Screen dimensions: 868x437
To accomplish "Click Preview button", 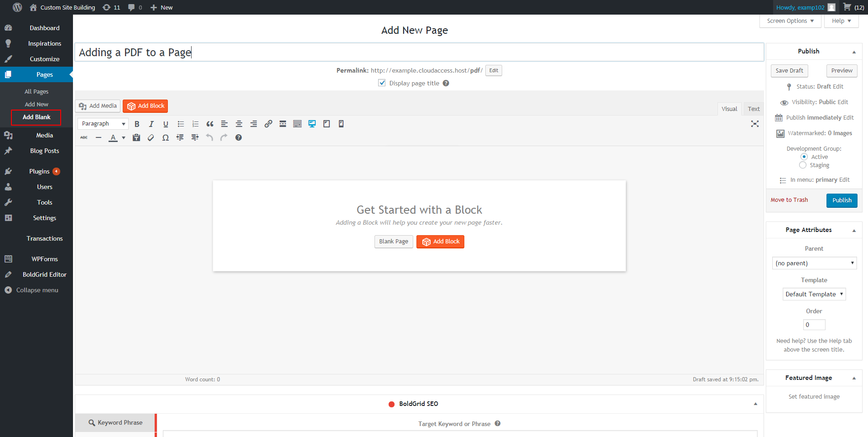I will [x=842, y=71].
